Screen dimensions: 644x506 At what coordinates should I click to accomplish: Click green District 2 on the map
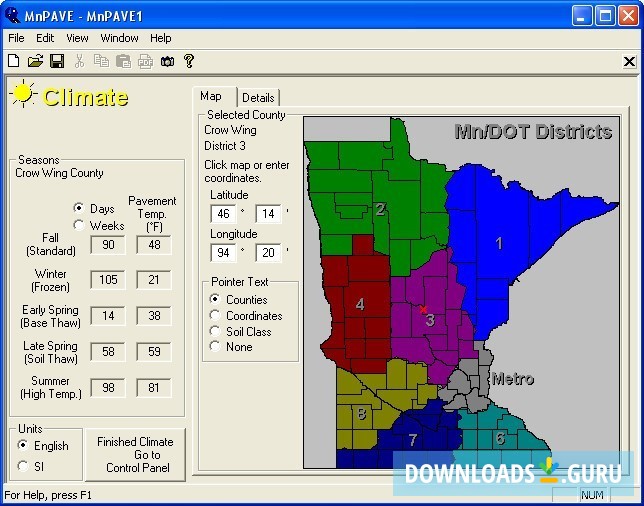pos(380,209)
